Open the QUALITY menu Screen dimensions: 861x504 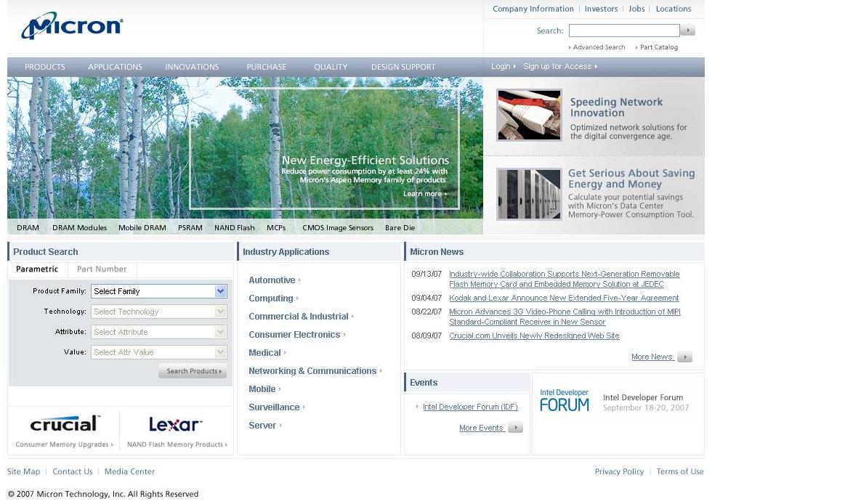[x=331, y=67]
